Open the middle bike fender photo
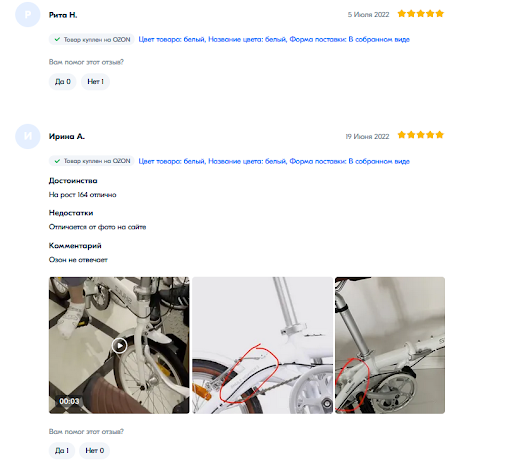 262,345
